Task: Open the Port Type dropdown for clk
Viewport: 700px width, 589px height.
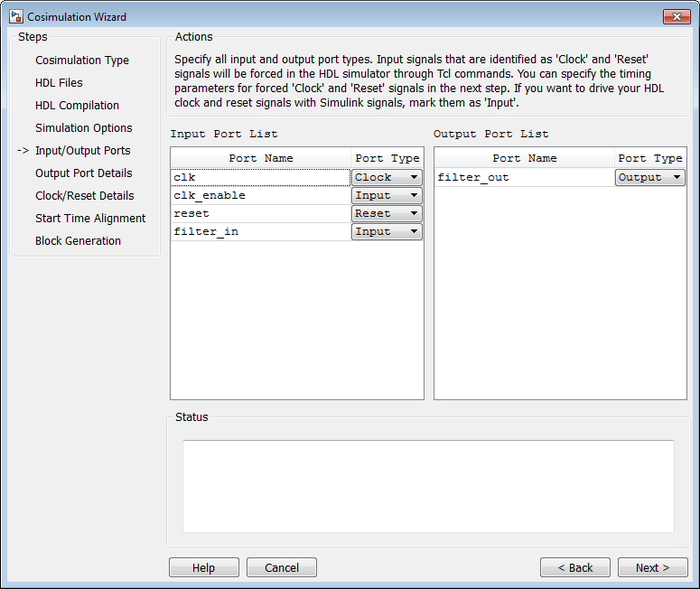Action: tap(387, 177)
